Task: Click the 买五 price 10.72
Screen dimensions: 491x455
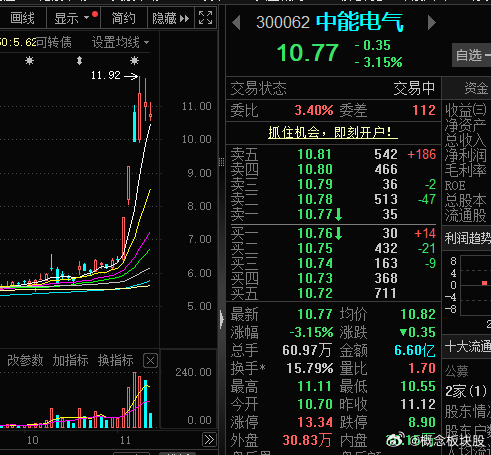Action: (315, 293)
